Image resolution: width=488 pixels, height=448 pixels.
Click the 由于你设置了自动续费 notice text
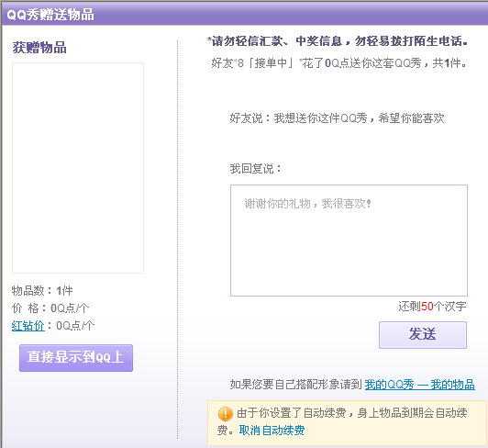[x=342, y=421]
